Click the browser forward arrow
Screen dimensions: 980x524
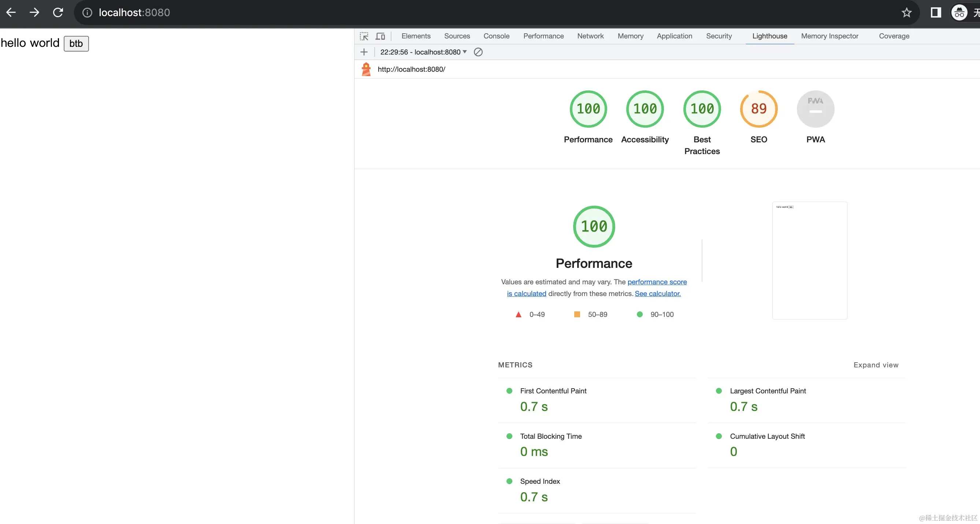click(34, 12)
